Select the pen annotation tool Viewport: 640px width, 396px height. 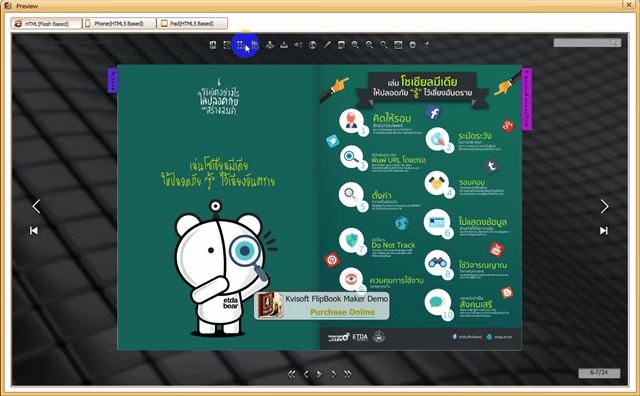tap(327, 45)
